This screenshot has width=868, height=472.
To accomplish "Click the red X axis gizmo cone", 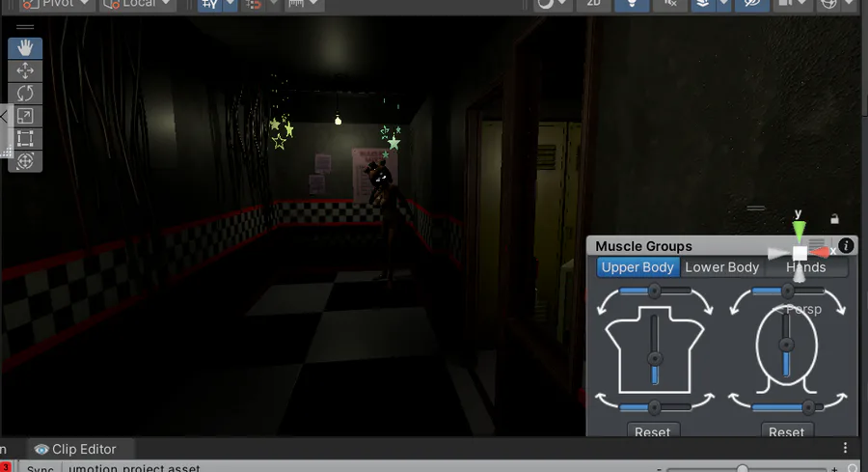I will click(821, 253).
